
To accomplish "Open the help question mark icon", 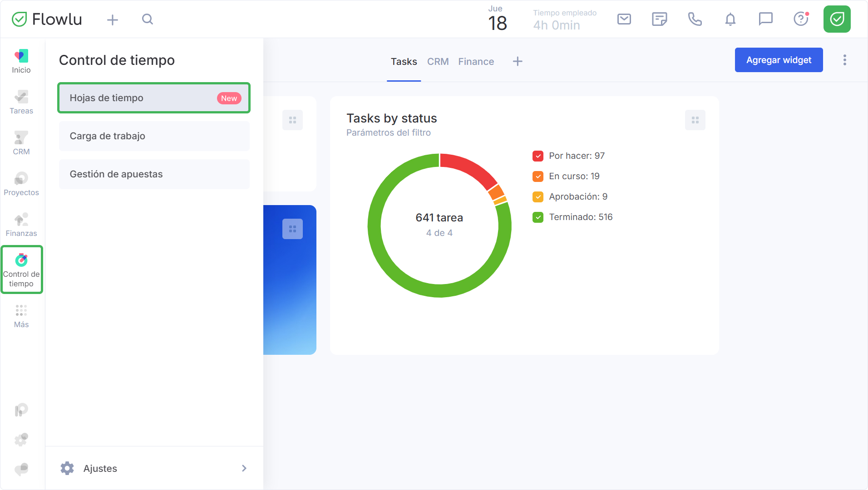I will point(801,19).
